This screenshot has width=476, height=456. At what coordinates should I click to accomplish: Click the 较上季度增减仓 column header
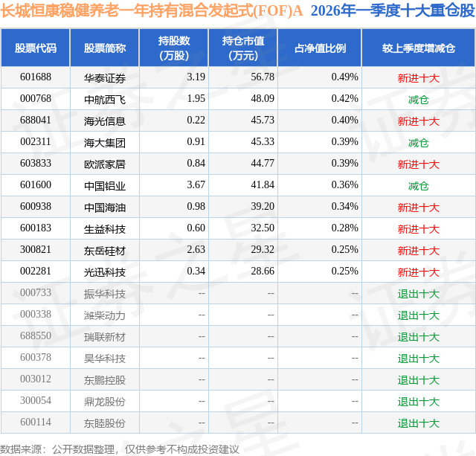(x=419, y=48)
